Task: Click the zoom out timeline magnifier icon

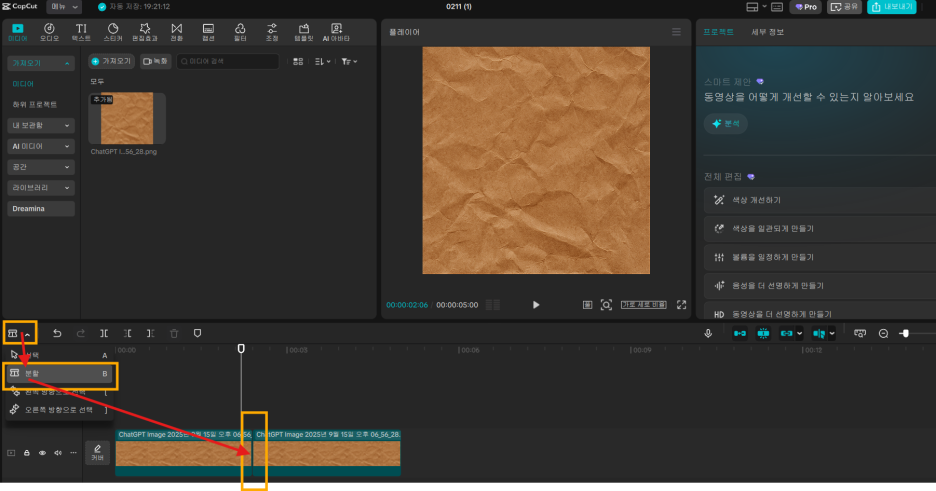Action: (883, 333)
